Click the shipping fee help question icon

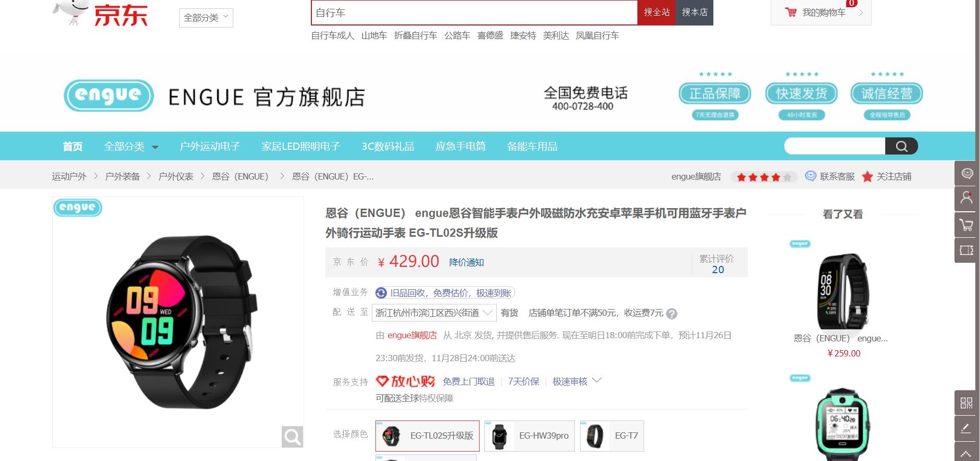(672, 314)
